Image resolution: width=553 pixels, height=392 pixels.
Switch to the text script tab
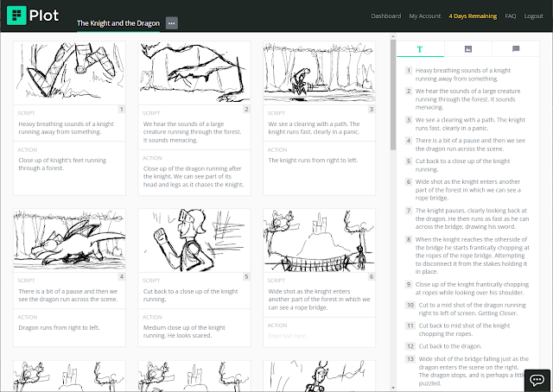(420, 49)
